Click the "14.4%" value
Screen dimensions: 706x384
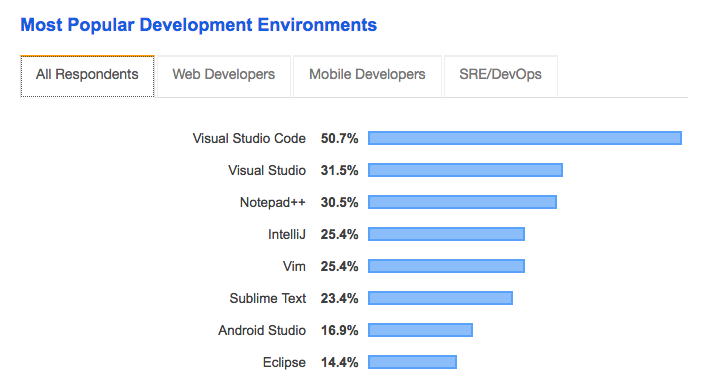[339, 362]
